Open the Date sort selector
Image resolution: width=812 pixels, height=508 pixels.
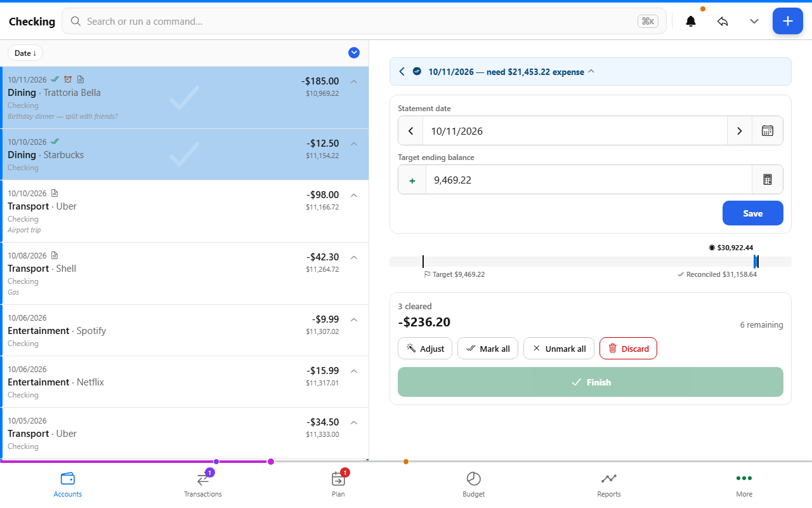[x=25, y=53]
